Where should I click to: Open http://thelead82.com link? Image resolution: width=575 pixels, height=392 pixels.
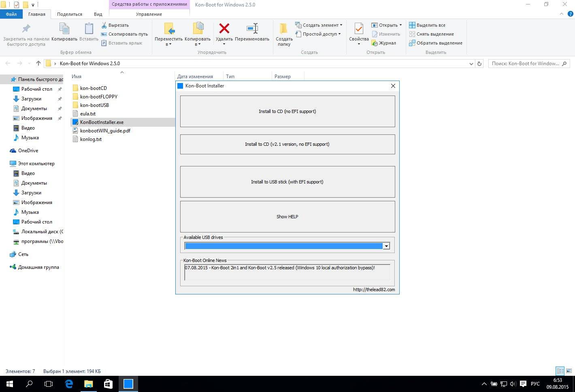tap(374, 290)
